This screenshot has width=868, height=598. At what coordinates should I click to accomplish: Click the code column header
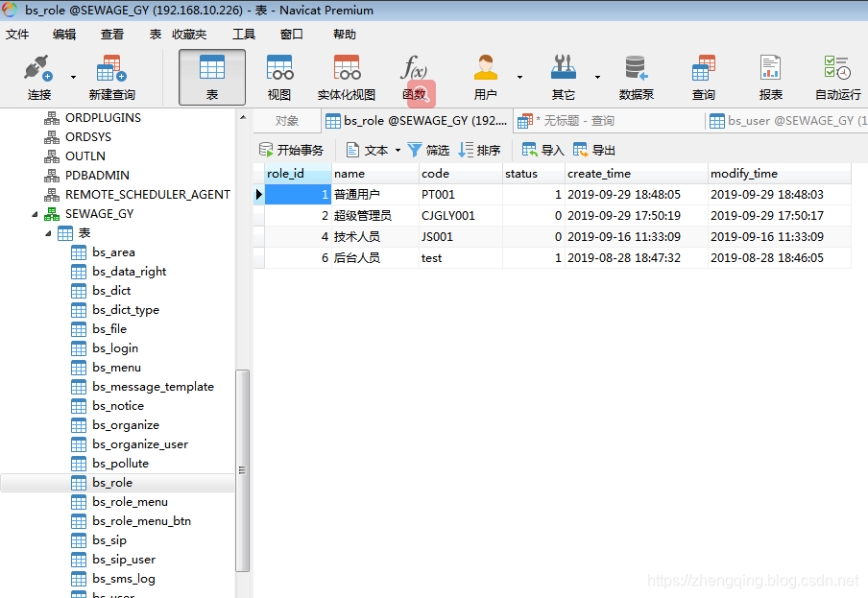tap(461, 174)
